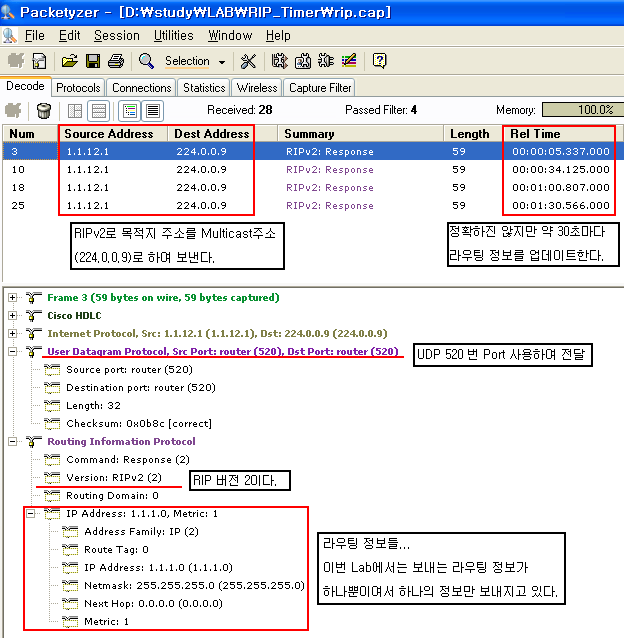Open settings via wrench and screwdriver icon

click(x=248, y=61)
